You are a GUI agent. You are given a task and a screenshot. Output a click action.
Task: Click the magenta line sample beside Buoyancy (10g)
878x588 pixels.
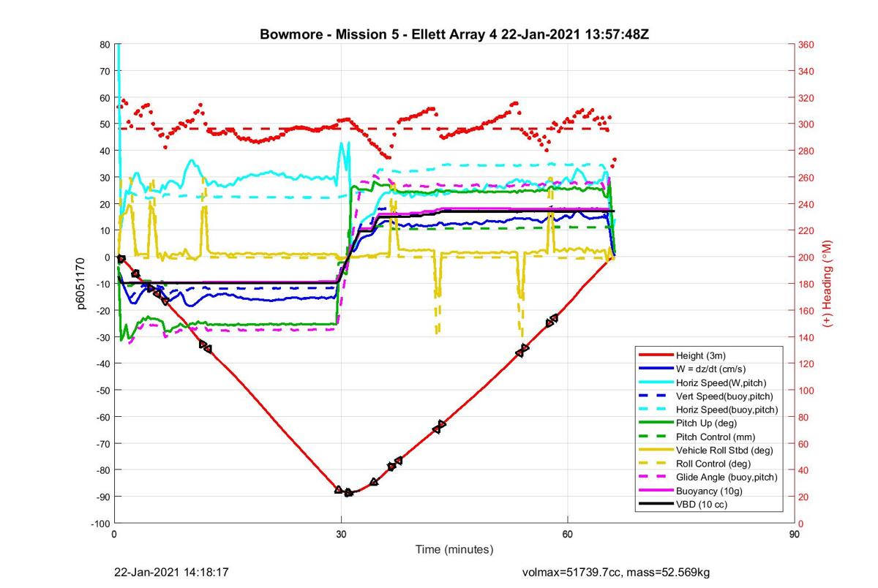click(656, 491)
